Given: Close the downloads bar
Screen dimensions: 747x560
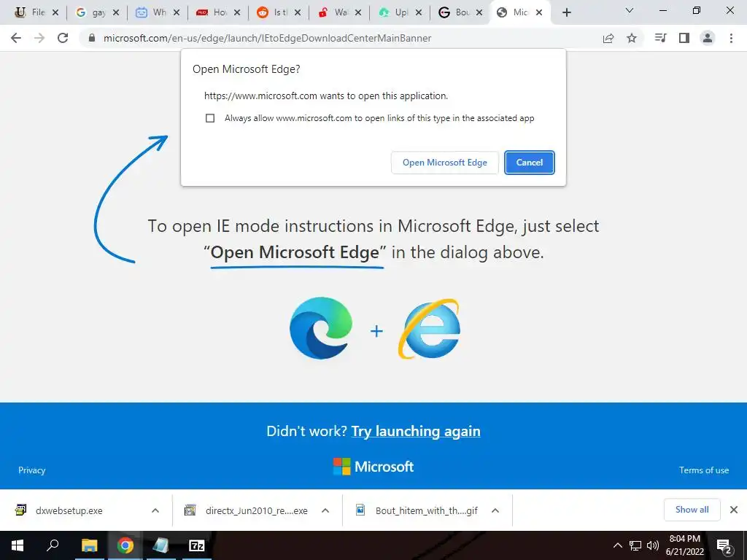Looking at the screenshot, I should (x=734, y=510).
